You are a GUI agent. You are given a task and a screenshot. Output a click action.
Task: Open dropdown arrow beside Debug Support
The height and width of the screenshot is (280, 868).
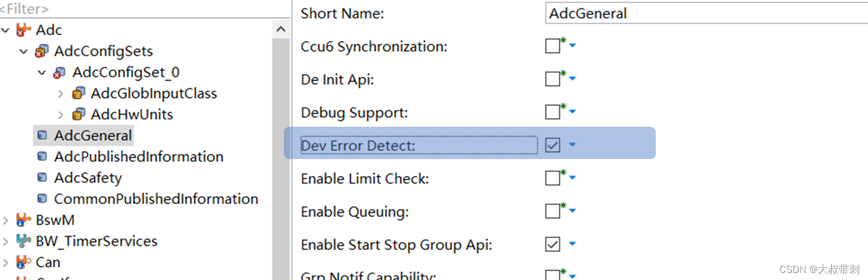572,112
